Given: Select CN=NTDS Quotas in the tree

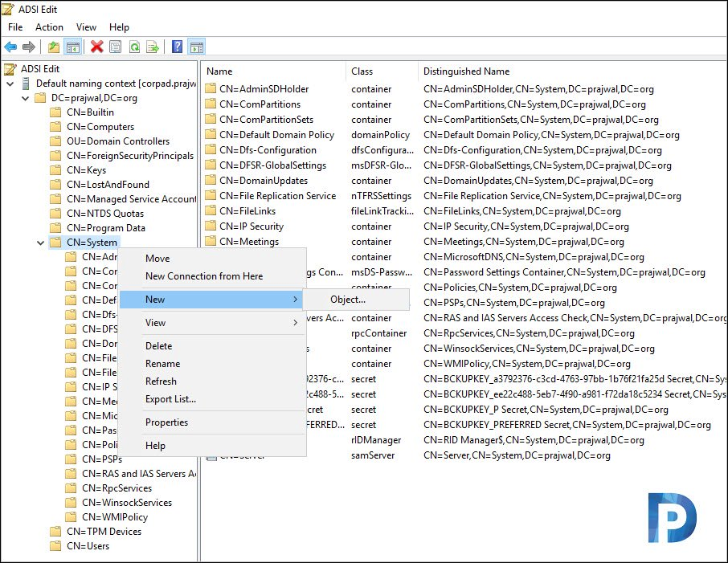Looking at the screenshot, I should pyautogui.click(x=105, y=214).
